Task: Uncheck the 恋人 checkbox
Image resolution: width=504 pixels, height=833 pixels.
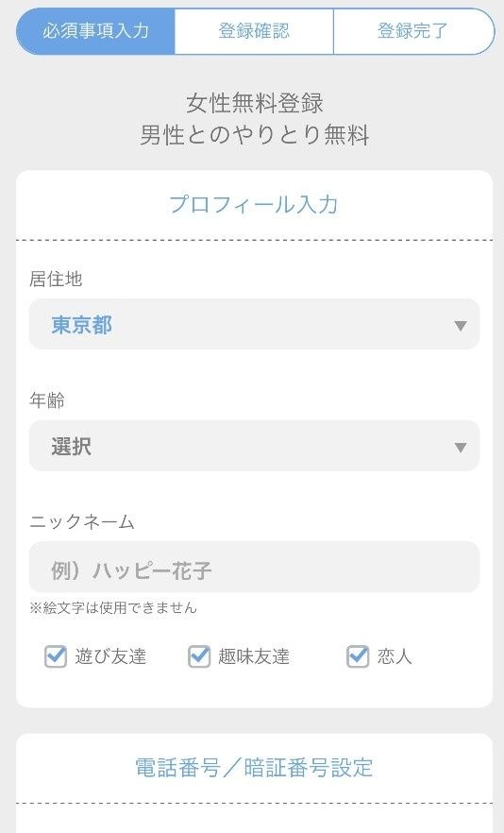Action: [358, 656]
